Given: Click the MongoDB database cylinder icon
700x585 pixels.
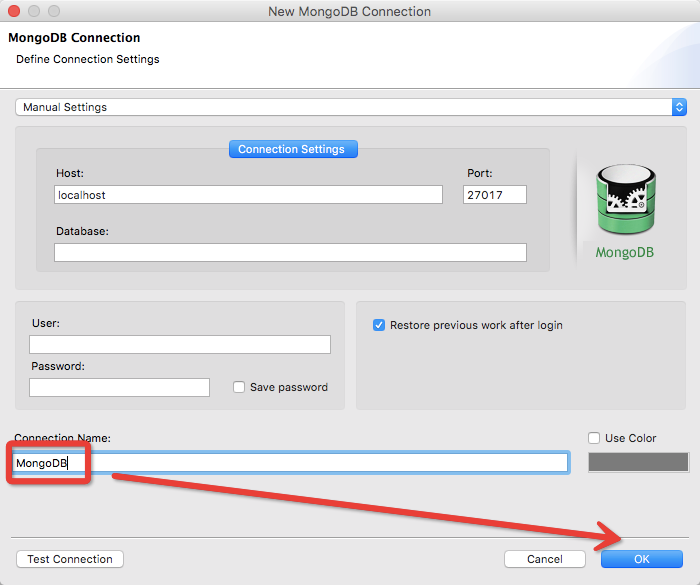Looking at the screenshot, I should tap(626, 199).
